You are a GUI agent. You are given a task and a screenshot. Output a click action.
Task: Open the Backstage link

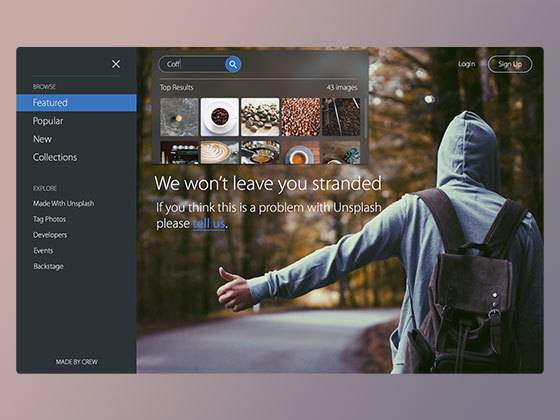click(49, 266)
